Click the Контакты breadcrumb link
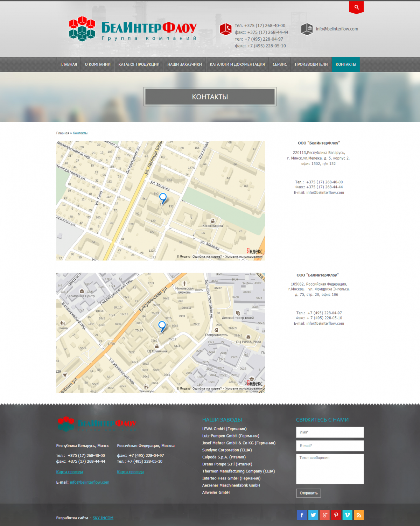The image size is (420, 526). pyautogui.click(x=80, y=133)
